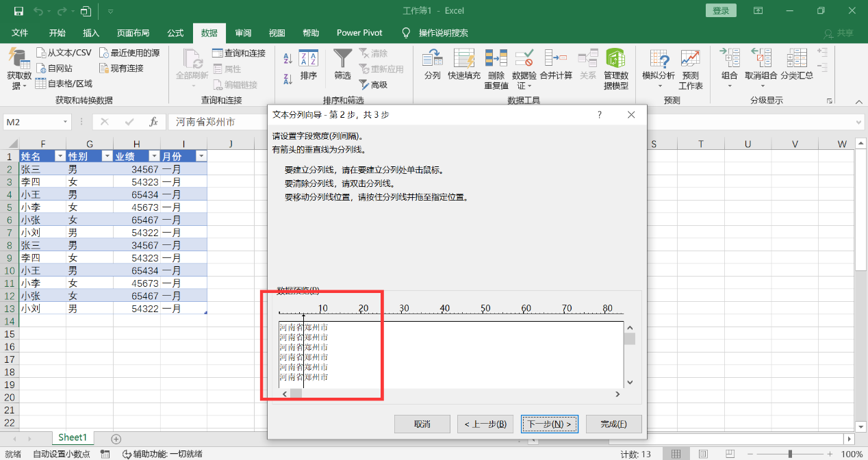
Task: Open Existing Connections (现有连接)
Action: [121, 68]
